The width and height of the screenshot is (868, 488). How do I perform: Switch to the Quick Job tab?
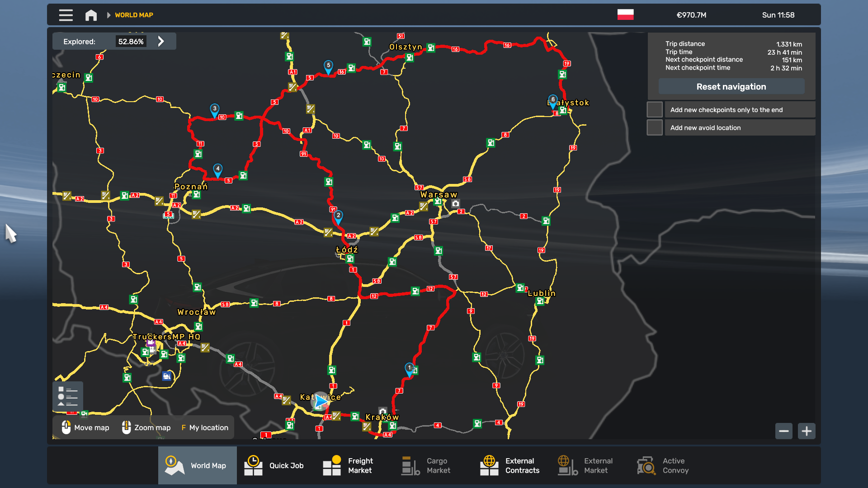[274, 465]
